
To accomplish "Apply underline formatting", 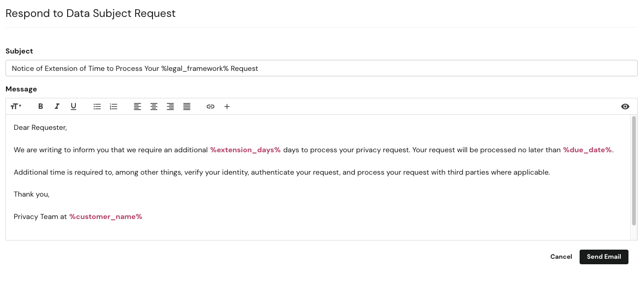I will tap(73, 106).
